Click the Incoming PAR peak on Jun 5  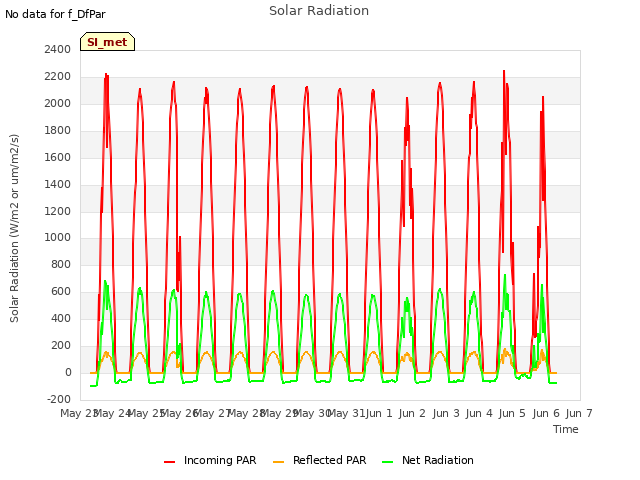pos(504,71)
